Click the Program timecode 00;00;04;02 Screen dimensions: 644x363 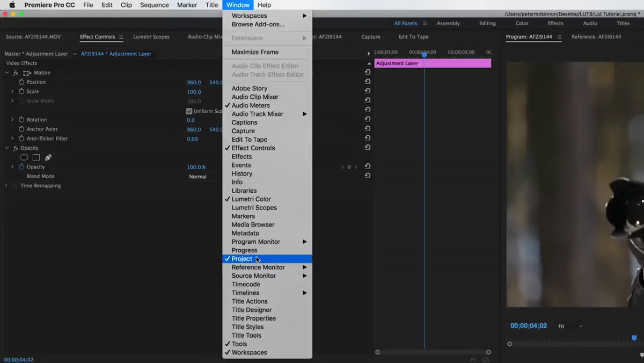click(x=528, y=326)
